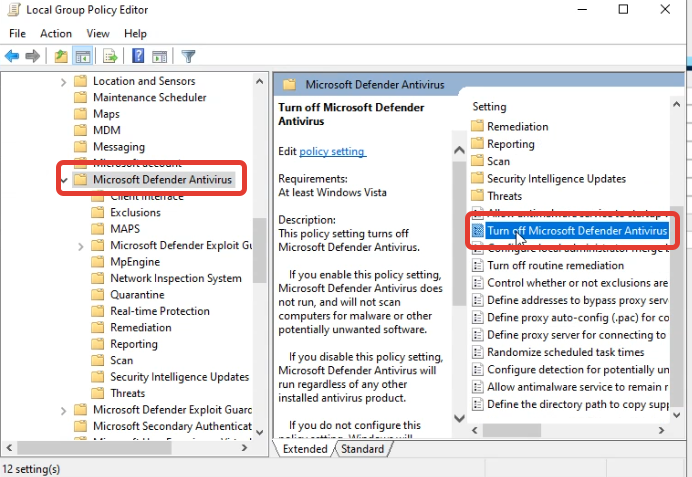Image resolution: width=692 pixels, height=477 pixels.
Task: Click the Up One Level folder icon
Action: (x=61, y=56)
